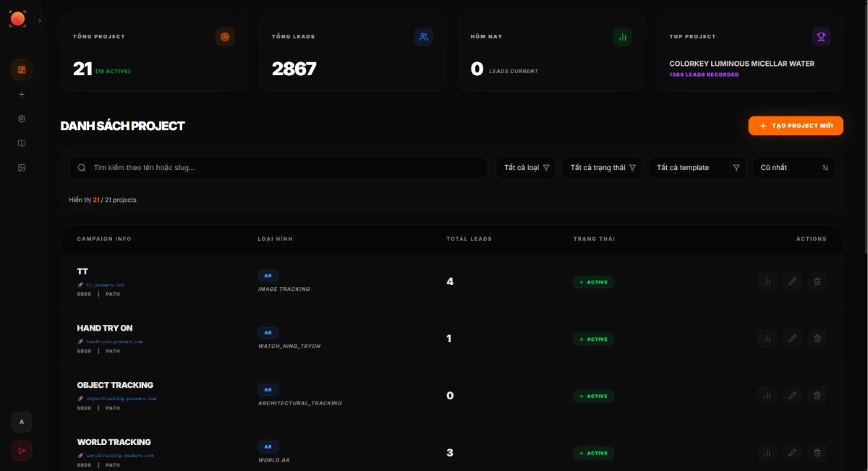Click the 'WORLD AR' template label
The width and height of the screenshot is (868, 471).
[x=273, y=460]
